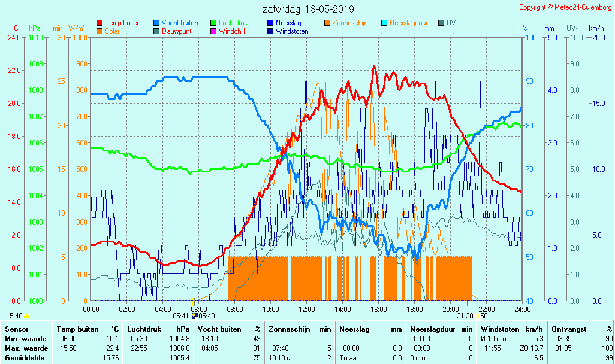Click the magenta Windchill legend square
The image size is (615, 364).
(x=213, y=31)
